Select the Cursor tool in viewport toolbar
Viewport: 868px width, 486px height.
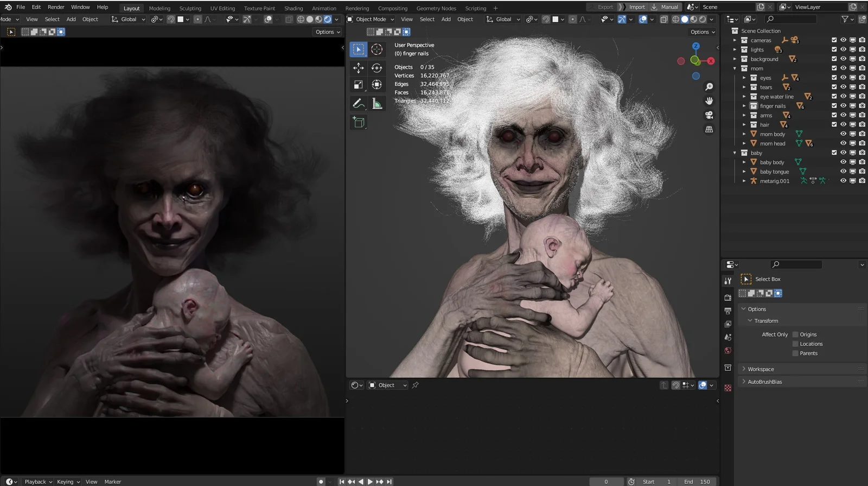pyautogui.click(x=376, y=49)
